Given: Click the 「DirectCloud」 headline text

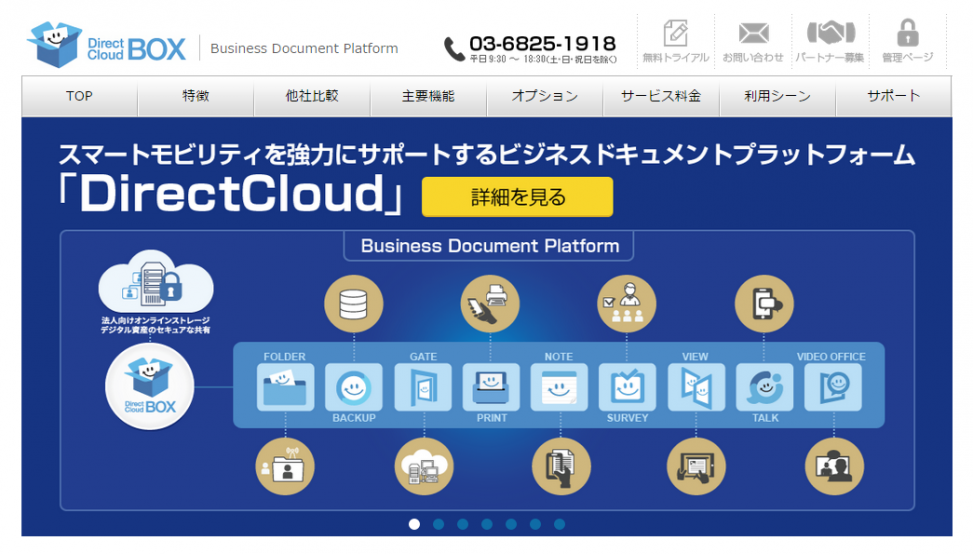Looking at the screenshot, I should tap(231, 195).
